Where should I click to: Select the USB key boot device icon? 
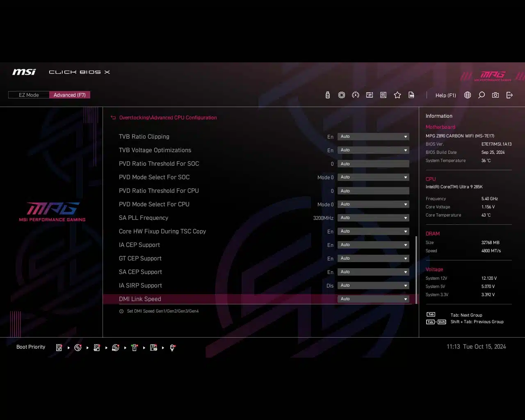[135, 347]
